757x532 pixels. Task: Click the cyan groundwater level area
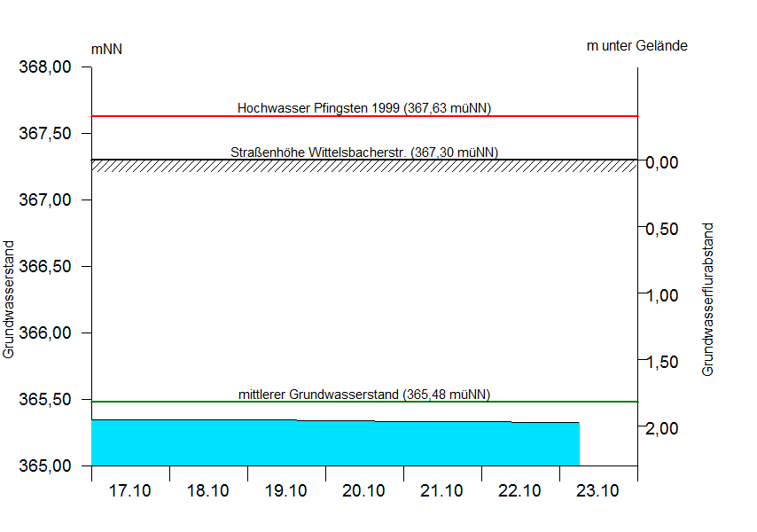tap(336, 443)
